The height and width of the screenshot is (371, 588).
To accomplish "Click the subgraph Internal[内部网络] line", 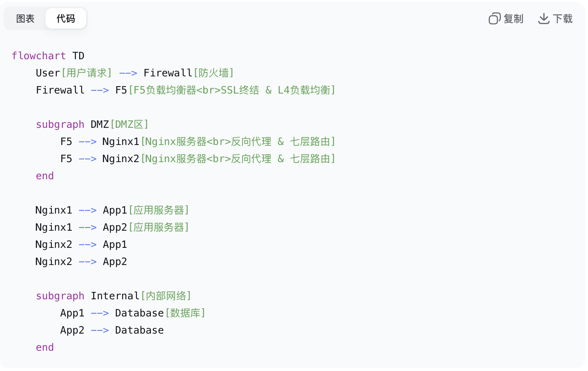I will point(113,296).
